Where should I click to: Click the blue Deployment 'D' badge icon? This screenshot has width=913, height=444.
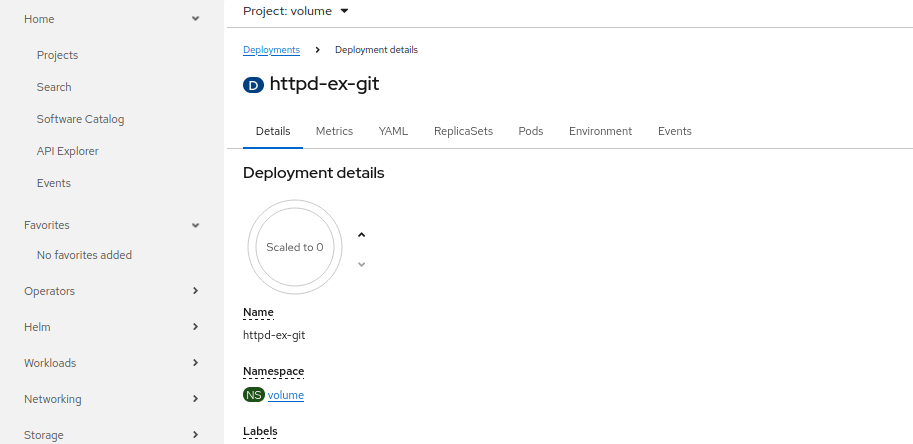(x=253, y=85)
